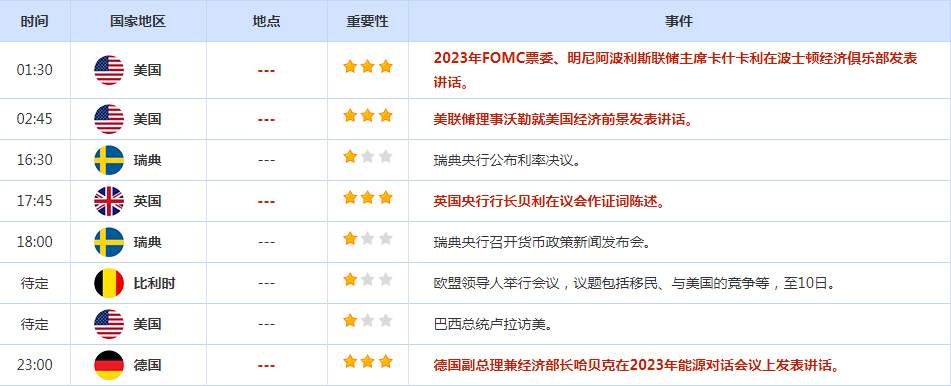Open the FOMC票委卡什卡利 speech event
951x386 pixels.
675,70
